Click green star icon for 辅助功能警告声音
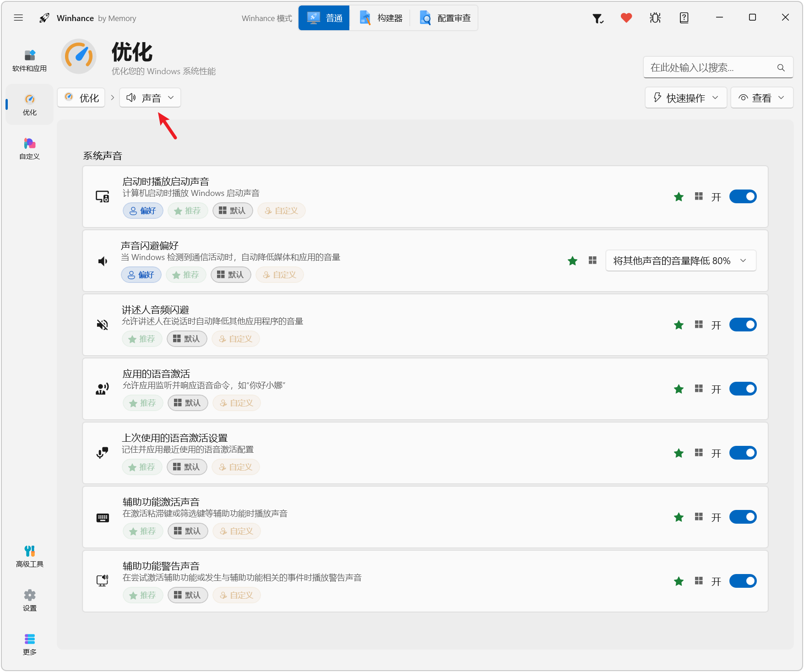Screen dimensions: 804x672 pos(679,581)
